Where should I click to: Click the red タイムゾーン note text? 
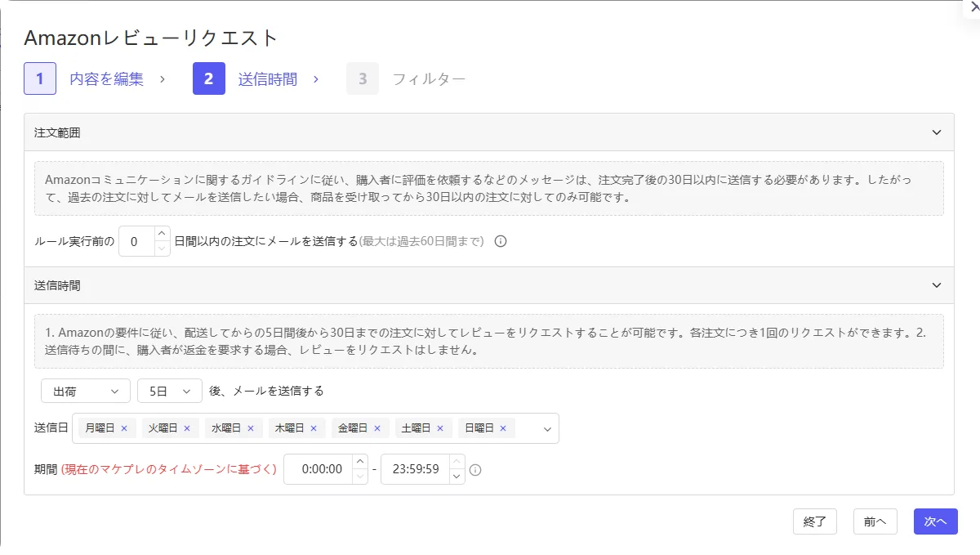click(x=169, y=470)
